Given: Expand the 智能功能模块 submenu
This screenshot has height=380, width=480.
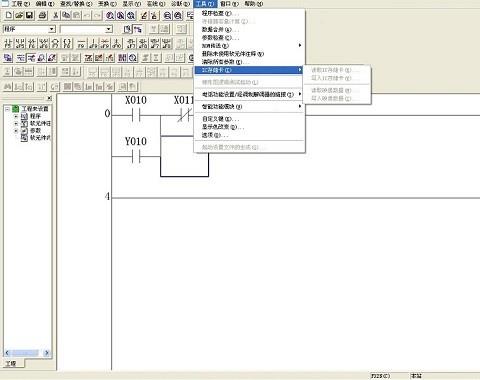Looking at the screenshot, I should (x=249, y=107).
